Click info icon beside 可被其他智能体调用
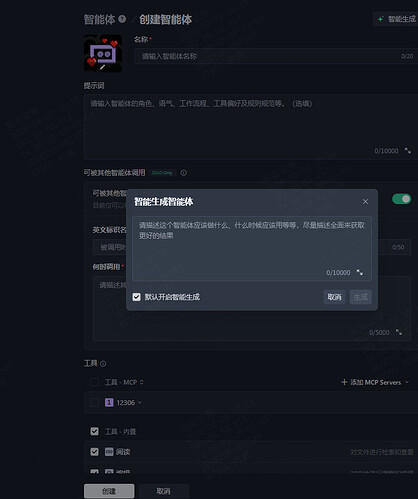The height and width of the screenshot is (499, 418). tap(184, 173)
